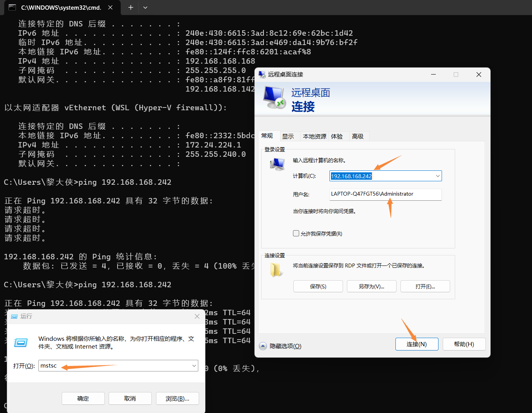Open a new terminal tab with plus
Image resolution: width=532 pixels, height=413 pixels.
click(x=131, y=7)
